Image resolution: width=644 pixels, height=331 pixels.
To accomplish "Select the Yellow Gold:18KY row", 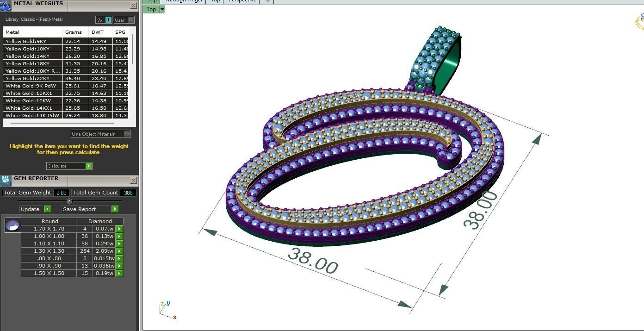I will [66, 63].
